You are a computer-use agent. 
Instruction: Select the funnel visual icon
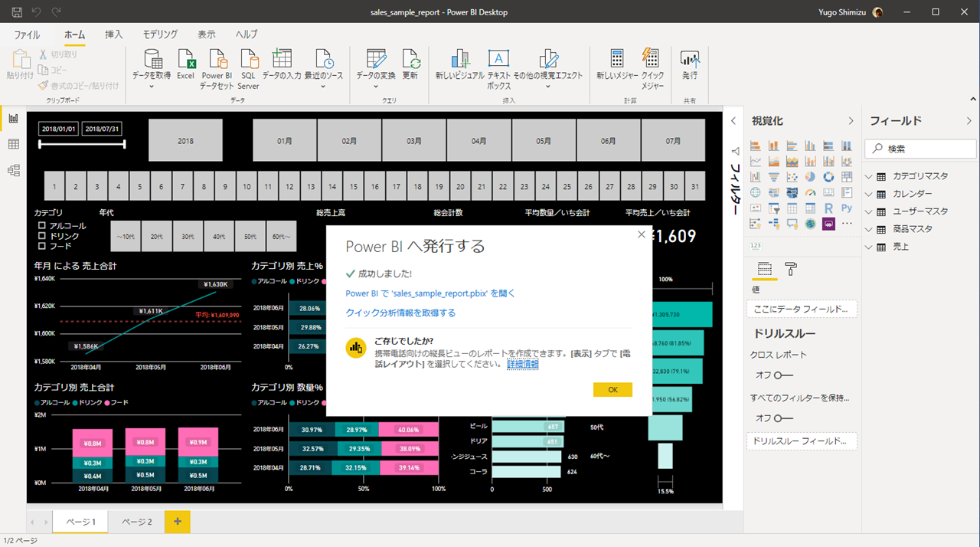[774, 176]
